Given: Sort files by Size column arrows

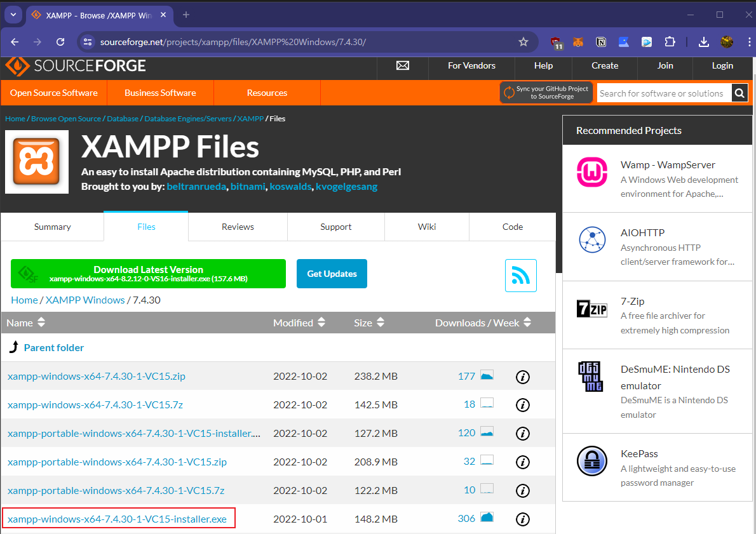Looking at the screenshot, I should coord(381,323).
